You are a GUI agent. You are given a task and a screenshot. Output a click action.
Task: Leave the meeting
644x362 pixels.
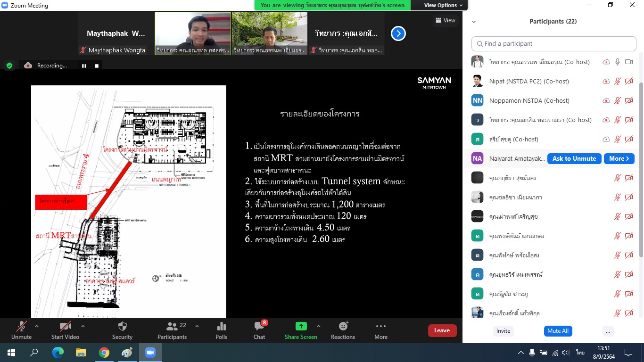pyautogui.click(x=442, y=330)
